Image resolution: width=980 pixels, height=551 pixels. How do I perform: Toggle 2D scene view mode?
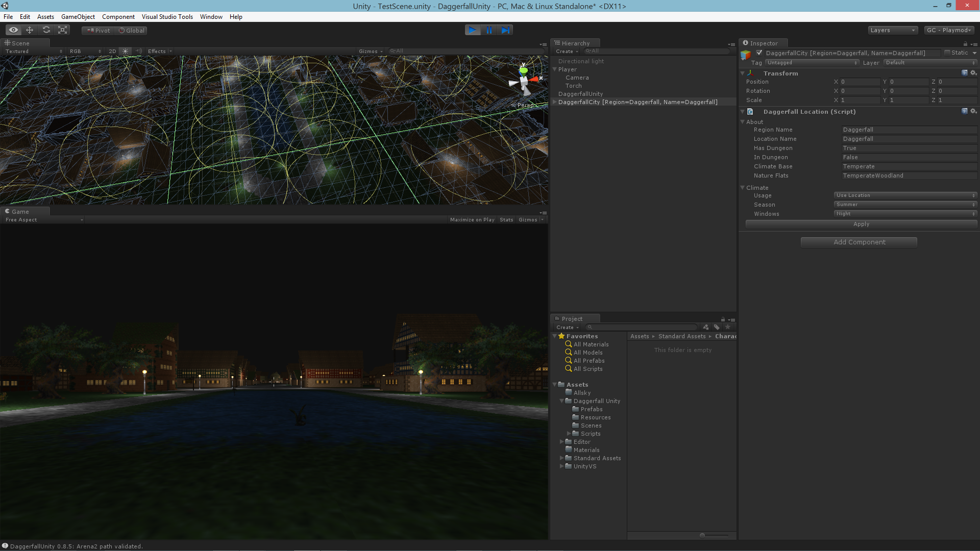[x=112, y=51]
